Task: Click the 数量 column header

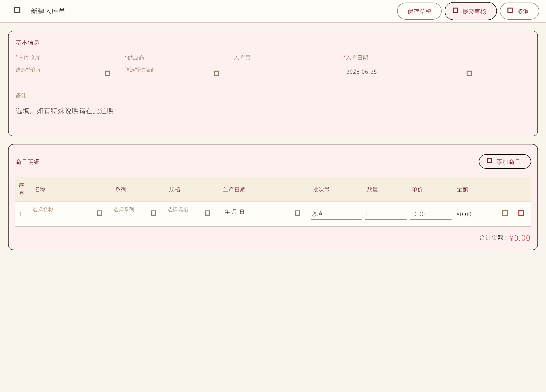Action: [x=372, y=190]
